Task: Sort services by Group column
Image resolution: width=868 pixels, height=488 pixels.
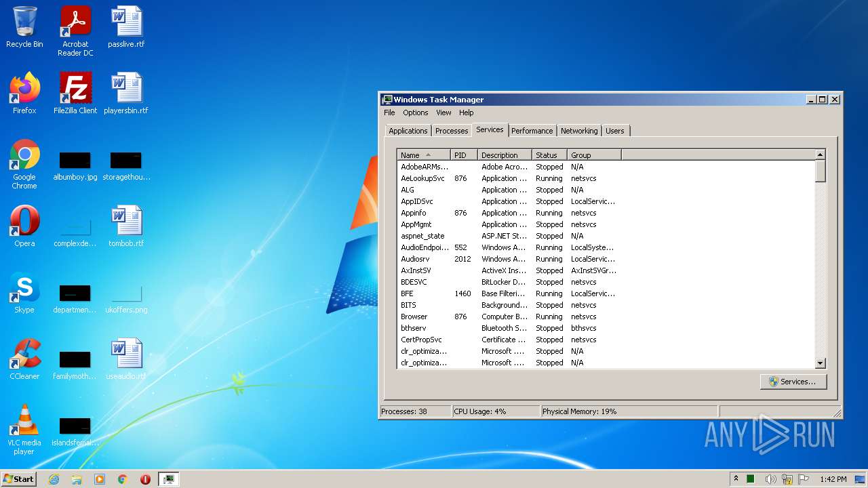Action: (594, 155)
